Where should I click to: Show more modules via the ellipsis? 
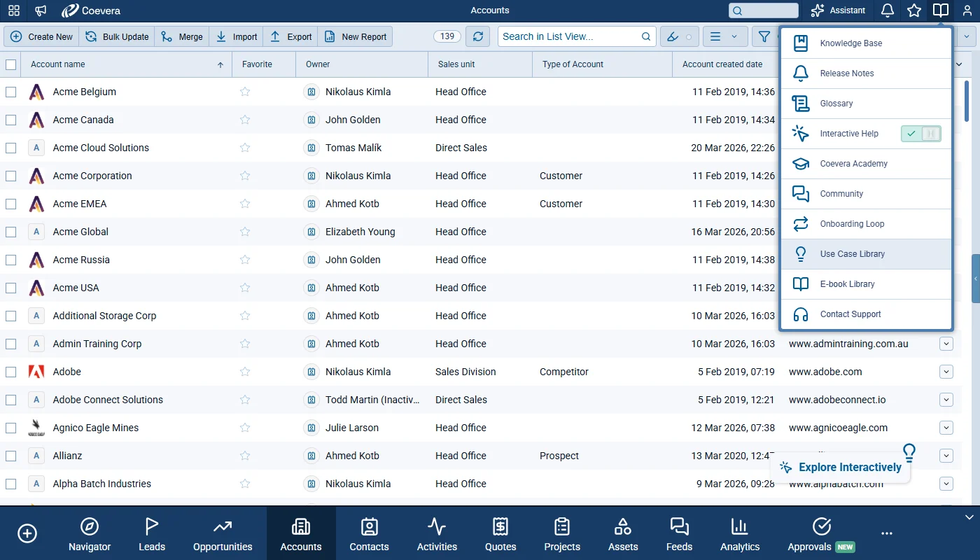[x=887, y=533]
